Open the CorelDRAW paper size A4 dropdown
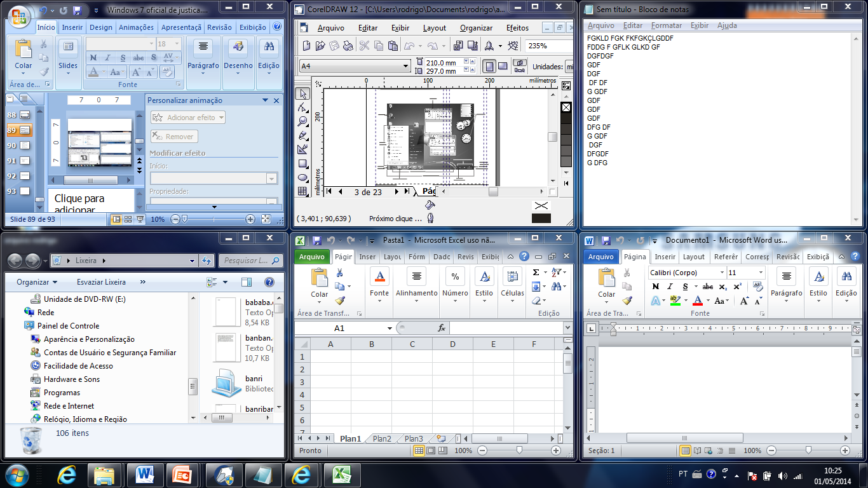Screen dimensions: 868x488 coord(406,66)
